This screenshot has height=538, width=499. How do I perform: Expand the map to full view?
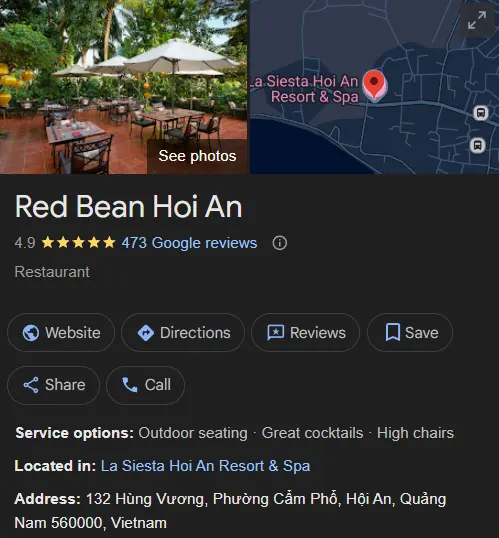click(x=477, y=20)
